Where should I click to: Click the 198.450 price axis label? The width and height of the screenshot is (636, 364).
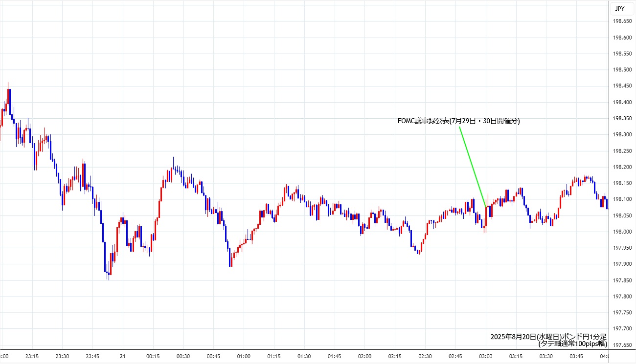point(623,86)
